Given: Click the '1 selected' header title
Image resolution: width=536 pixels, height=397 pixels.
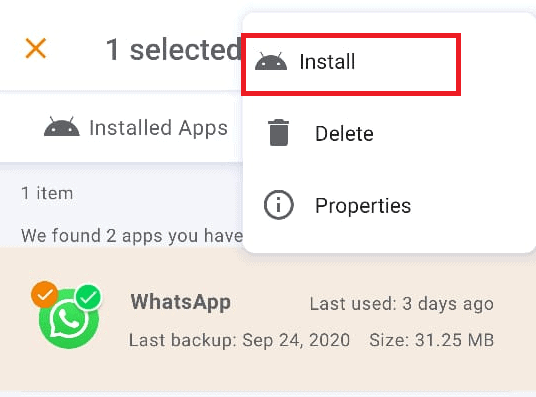Looking at the screenshot, I should coord(174,50).
